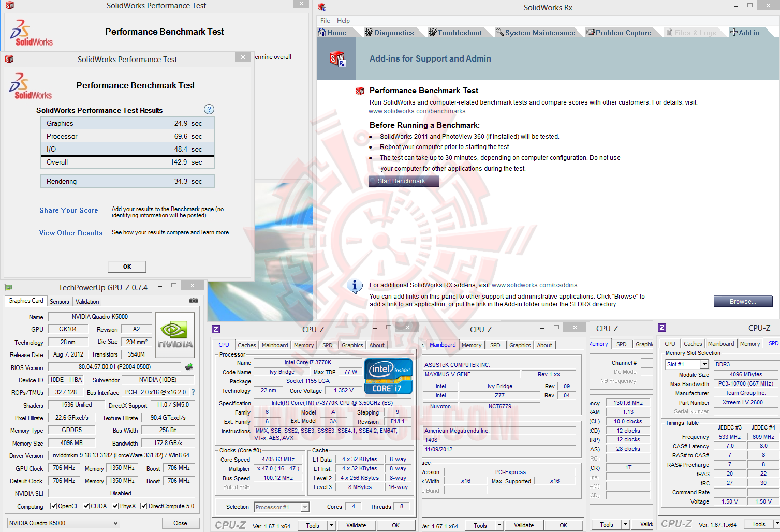Click the Specification text Intel Core i7-3770K

click(x=332, y=403)
